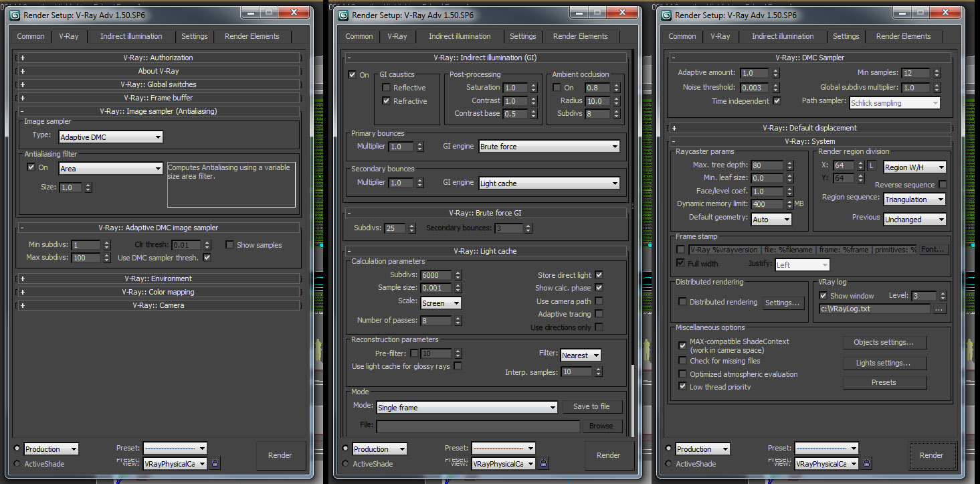Enable the Show samples checkbox
The image size is (980, 484).
point(229,245)
